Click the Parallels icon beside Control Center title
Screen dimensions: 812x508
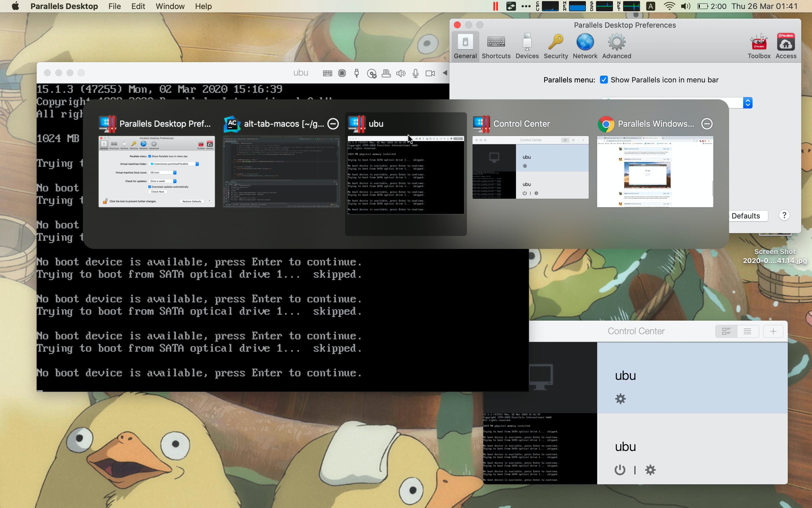[x=482, y=124]
